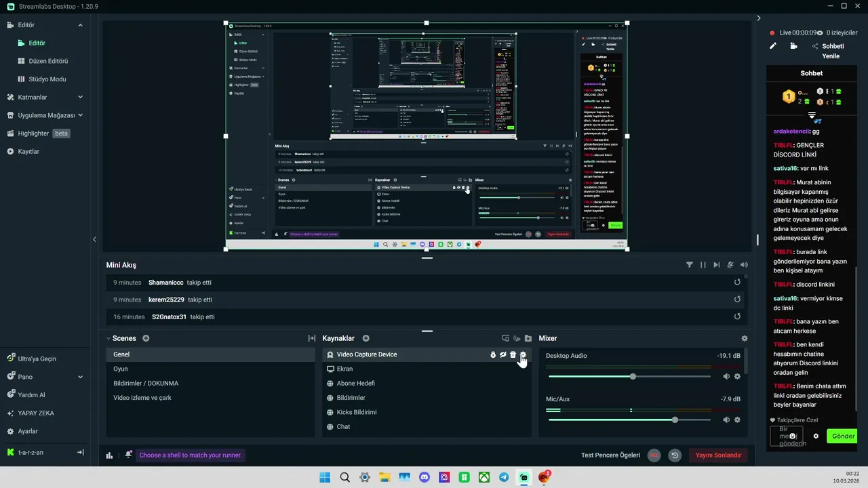Replay Shamaniccc follow alert
868x488 pixels.
coord(737,283)
